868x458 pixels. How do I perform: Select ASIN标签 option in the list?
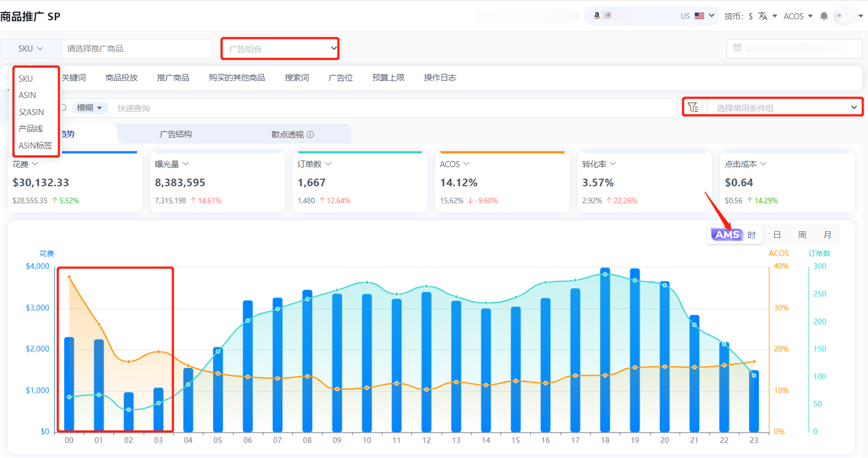[35, 145]
